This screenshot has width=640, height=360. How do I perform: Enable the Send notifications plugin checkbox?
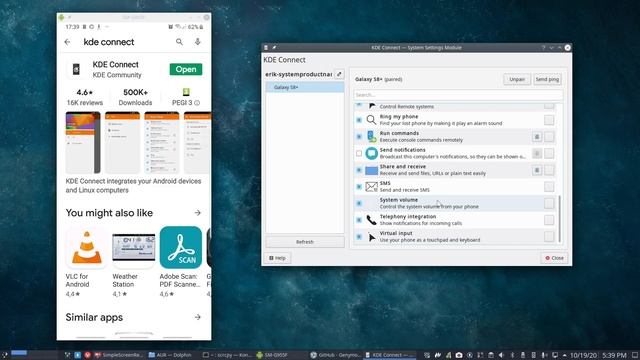point(359,153)
